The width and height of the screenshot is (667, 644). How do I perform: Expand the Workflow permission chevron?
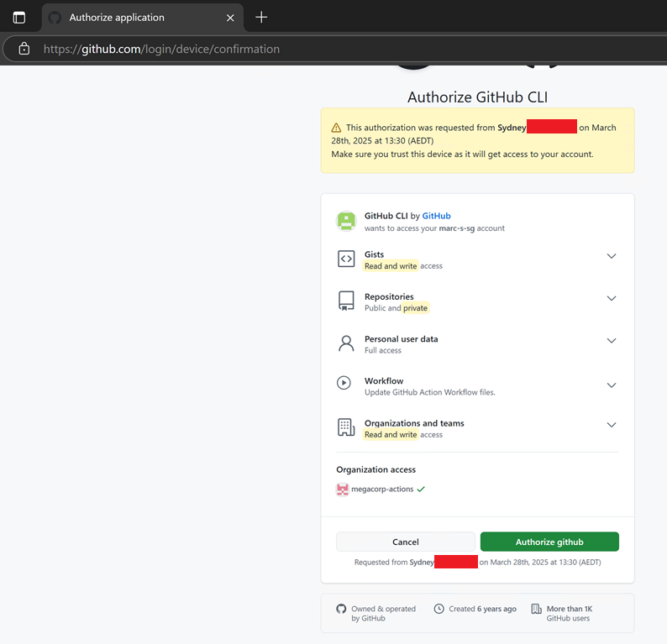[x=612, y=385]
